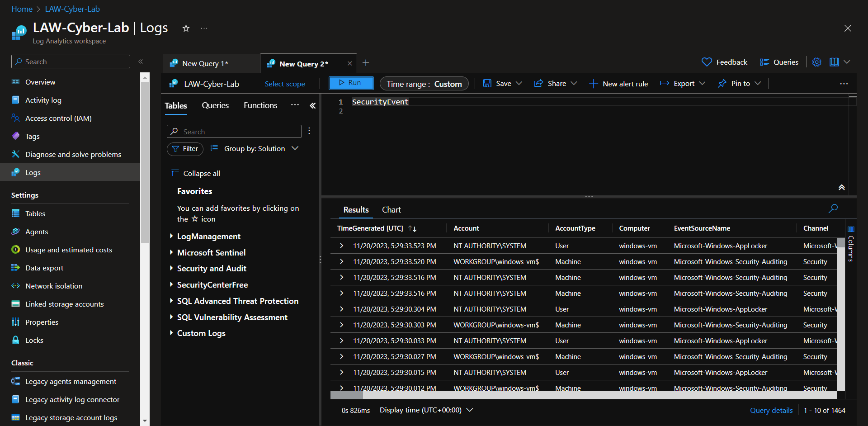Open the Columns side panel

(x=851, y=244)
